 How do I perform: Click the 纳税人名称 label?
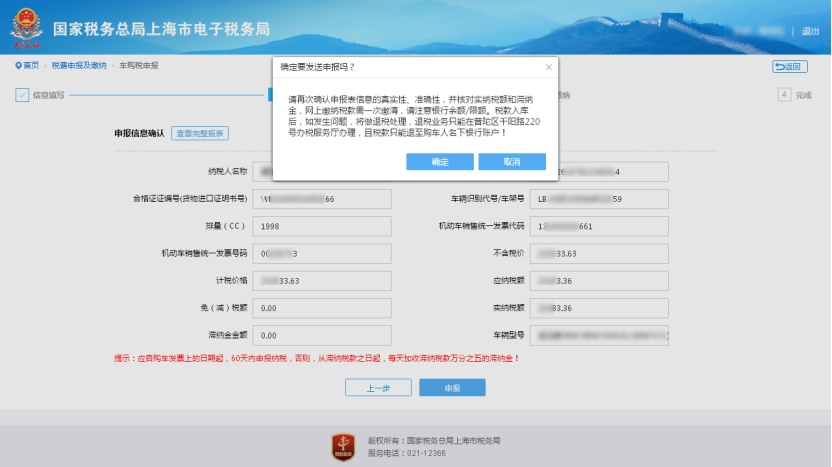click(228, 171)
